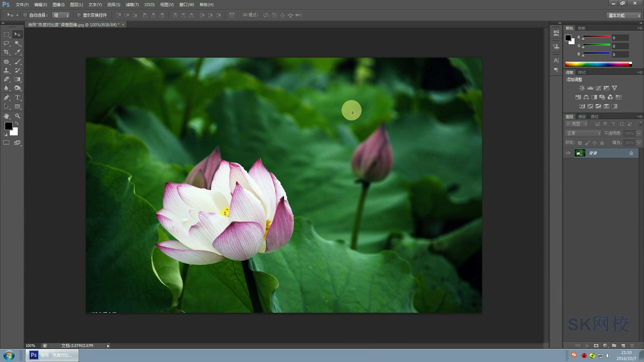This screenshot has width=644, height=362.
Task: Switch to the 通道 tab
Action: click(x=582, y=117)
